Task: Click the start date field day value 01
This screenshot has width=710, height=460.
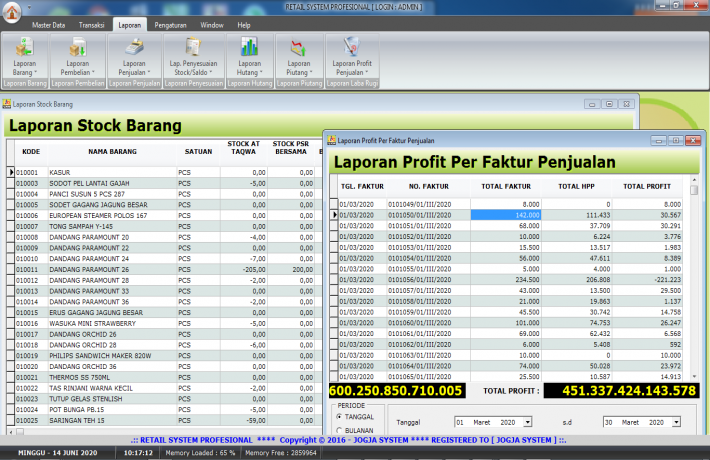Action: pos(460,422)
